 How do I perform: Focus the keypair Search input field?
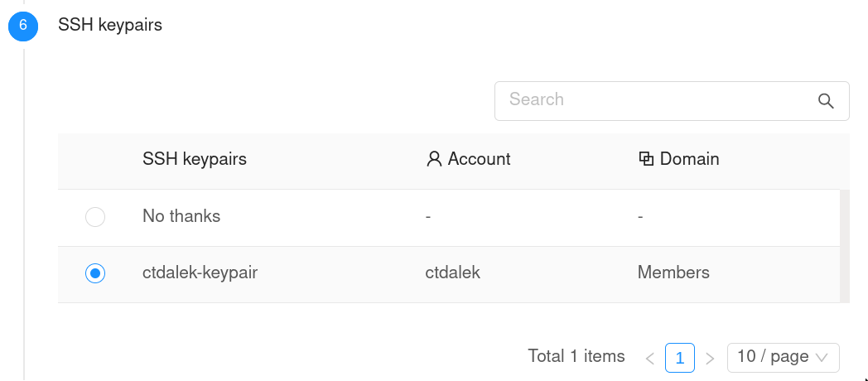coord(654,100)
